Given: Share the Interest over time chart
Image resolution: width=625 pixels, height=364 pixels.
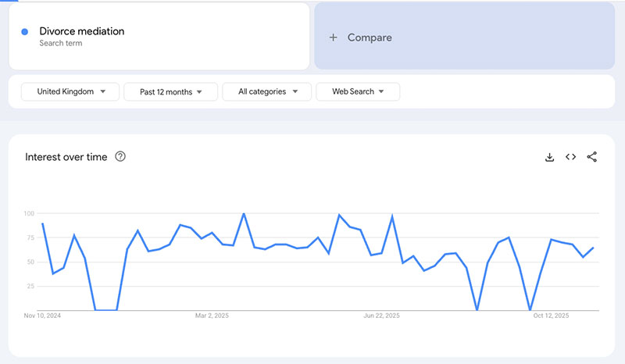Looking at the screenshot, I should [x=591, y=157].
